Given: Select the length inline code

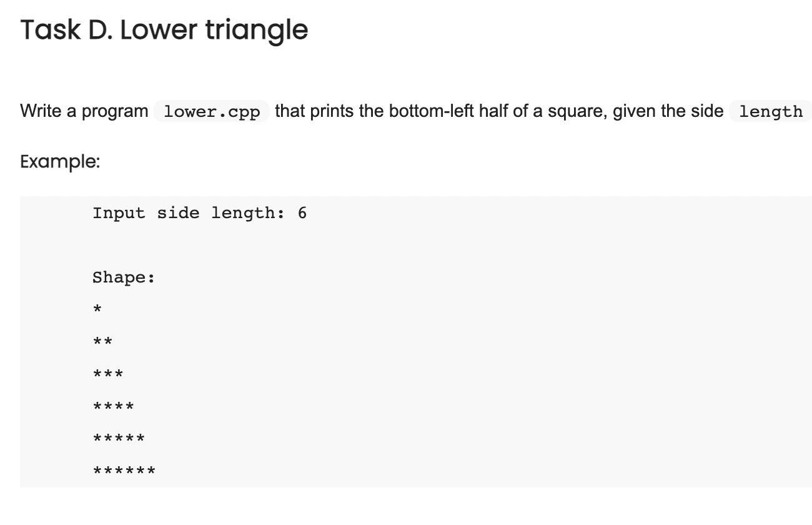Looking at the screenshot, I should pos(771,112).
